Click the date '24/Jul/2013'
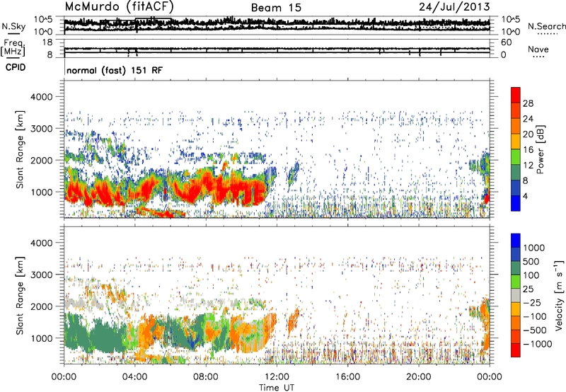The height and width of the screenshot is (392, 566). pyautogui.click(x=454, y=6)
